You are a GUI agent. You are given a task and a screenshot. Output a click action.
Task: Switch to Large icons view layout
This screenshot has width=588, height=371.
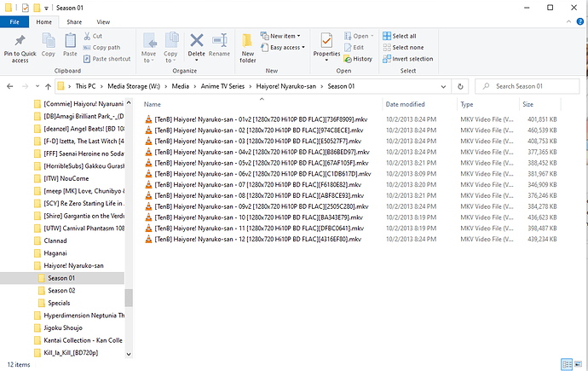(578, 364)
